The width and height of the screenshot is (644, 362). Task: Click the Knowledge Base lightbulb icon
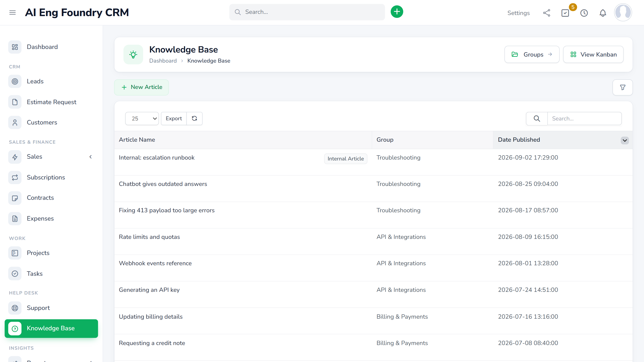click(x=133, y=55)
